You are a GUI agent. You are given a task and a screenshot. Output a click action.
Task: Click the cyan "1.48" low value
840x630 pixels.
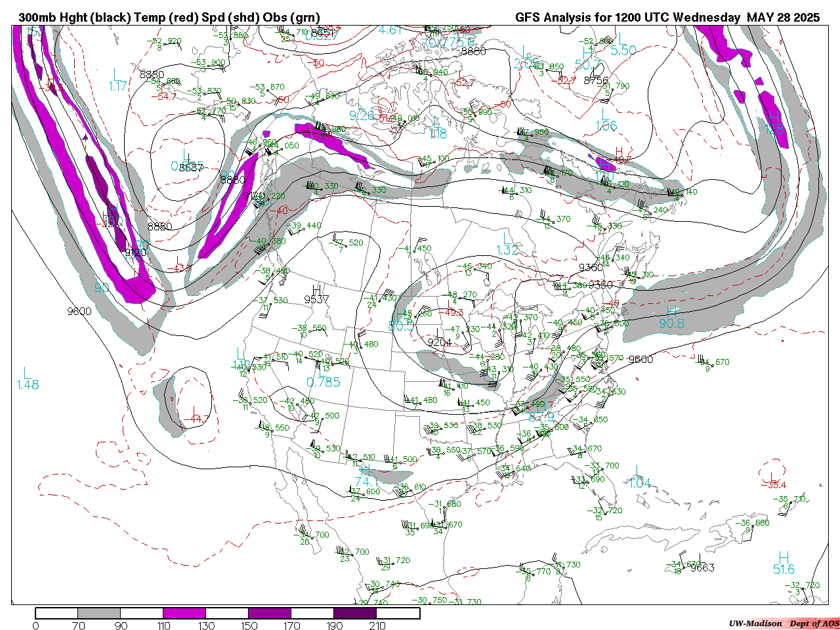tap(28, 385)
